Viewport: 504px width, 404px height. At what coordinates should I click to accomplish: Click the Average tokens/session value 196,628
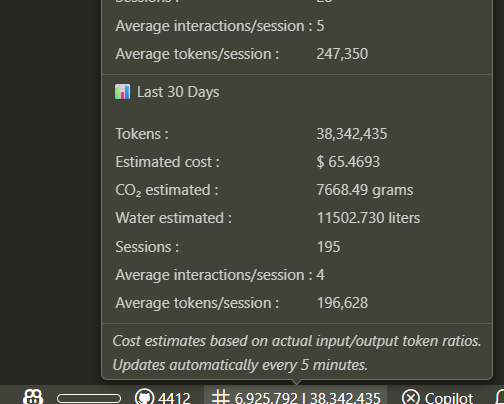[x=342, y=303]
